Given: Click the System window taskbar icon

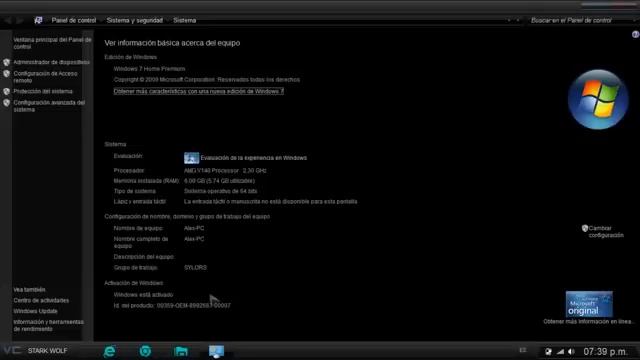Looking at the screenshot, I should coord(216,351).
